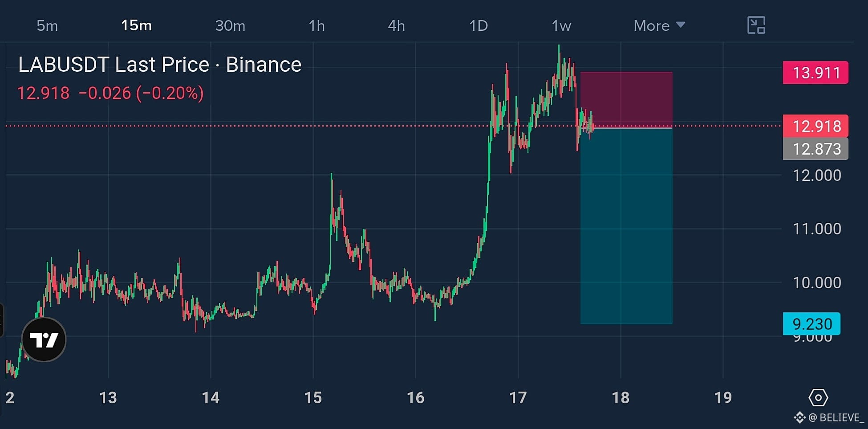Switch chart to 30m interval
This screenshot has width=868, height=429.
(x=230, y=26)
